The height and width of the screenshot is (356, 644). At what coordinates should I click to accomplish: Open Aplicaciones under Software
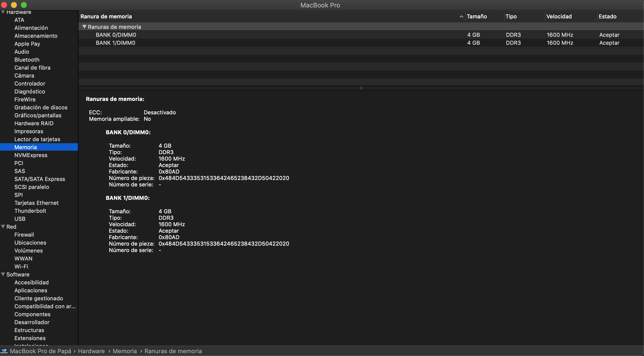[x=31, y=290]
